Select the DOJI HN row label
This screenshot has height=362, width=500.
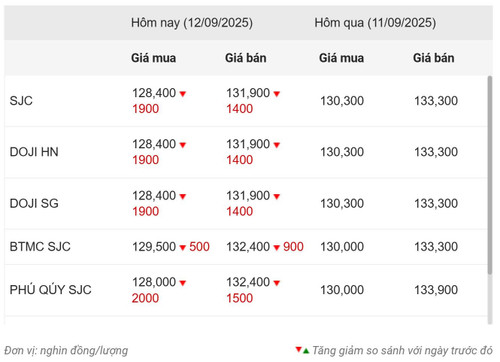pyautogui.click(x=34, y=152)
